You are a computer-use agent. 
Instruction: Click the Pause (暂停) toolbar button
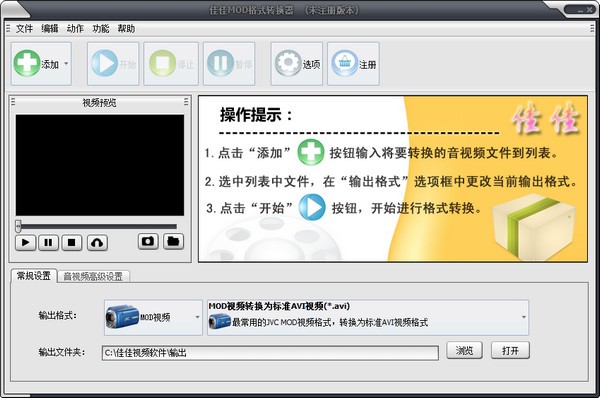tap(229, 64)
